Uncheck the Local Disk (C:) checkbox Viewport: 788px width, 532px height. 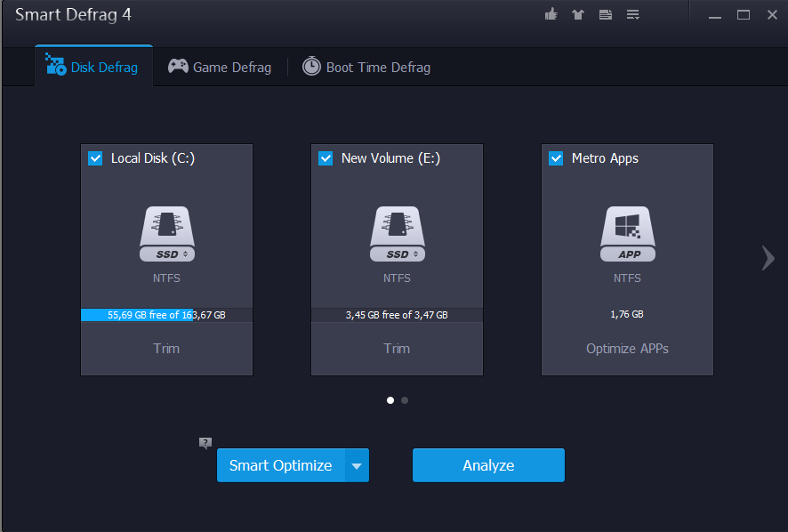click(95, 158)
